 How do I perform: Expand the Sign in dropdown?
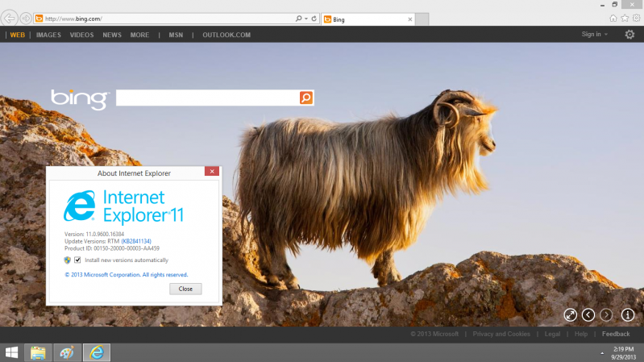point(595,35)
